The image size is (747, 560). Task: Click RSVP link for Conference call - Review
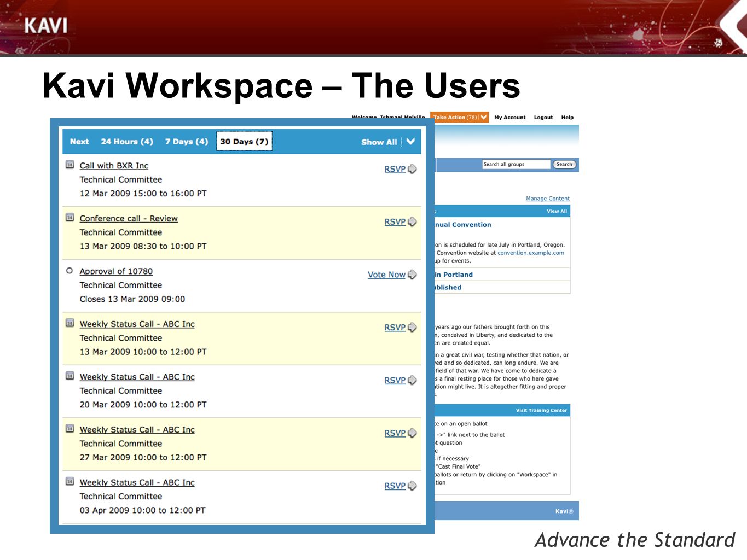pos(395,222)
